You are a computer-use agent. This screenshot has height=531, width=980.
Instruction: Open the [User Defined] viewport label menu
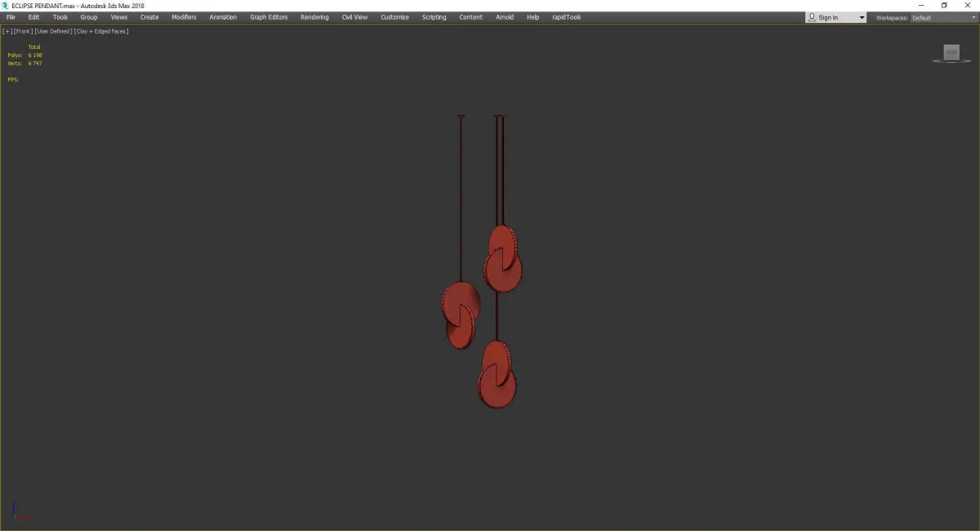(52, 31)
